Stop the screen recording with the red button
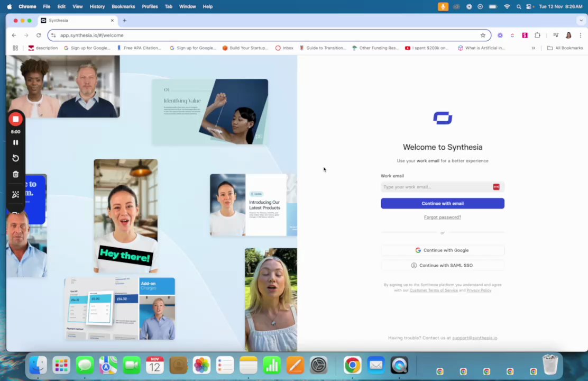Image resolution: width=588 pixels, height=381 pixels. tap(15, 120)
